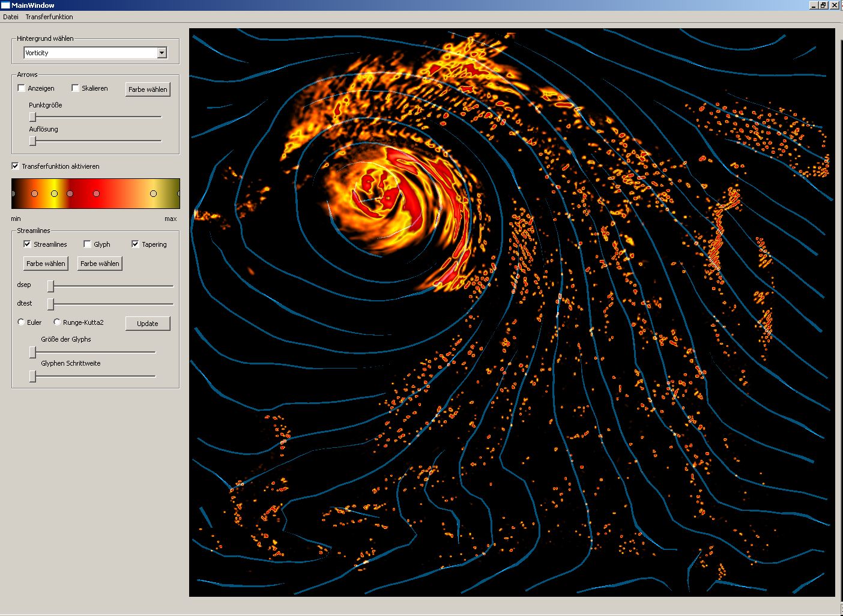Click the rightmost transfer function control point
Viewport: 843px width, 616px height.
178,193
